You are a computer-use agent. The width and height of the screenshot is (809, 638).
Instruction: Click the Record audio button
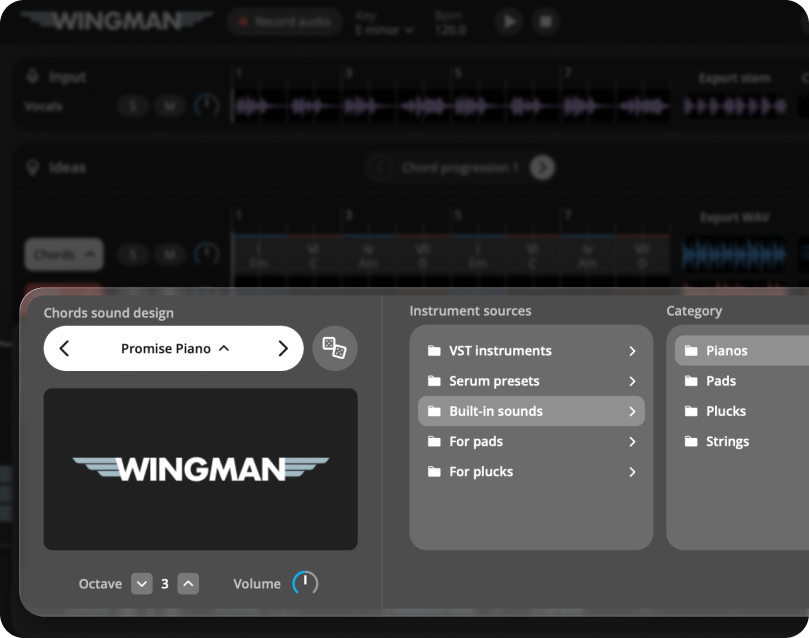285,22
